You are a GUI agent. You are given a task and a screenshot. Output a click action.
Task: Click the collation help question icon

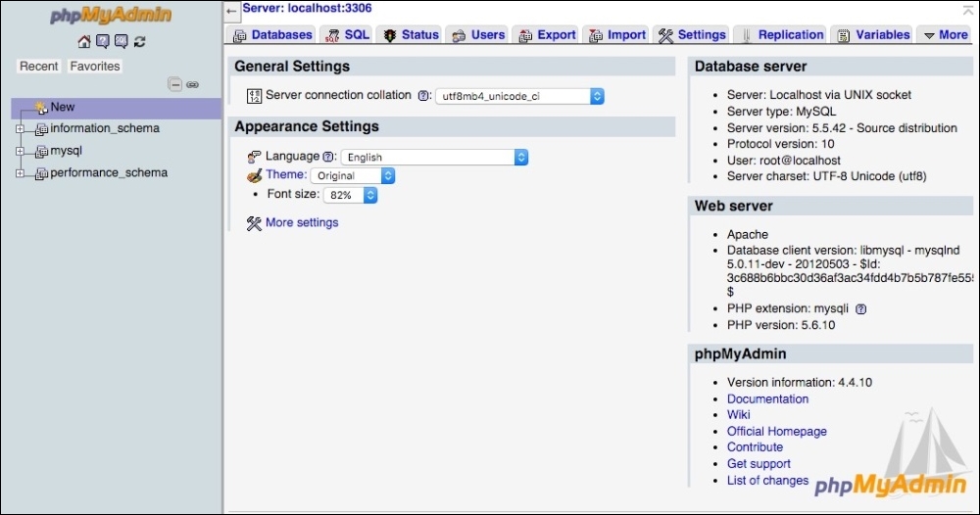click(423, 96)
